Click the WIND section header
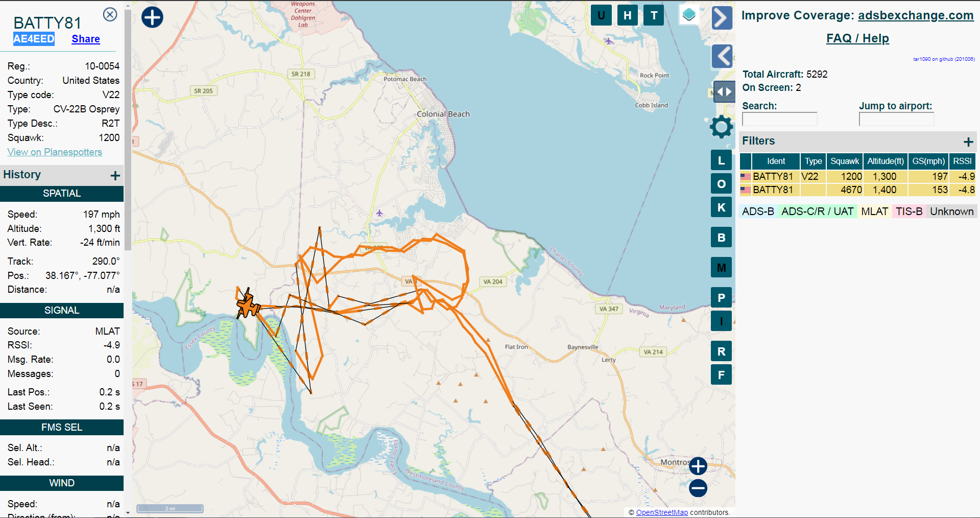The height and width of the screenshot is (518, 980). click(62, 483)
